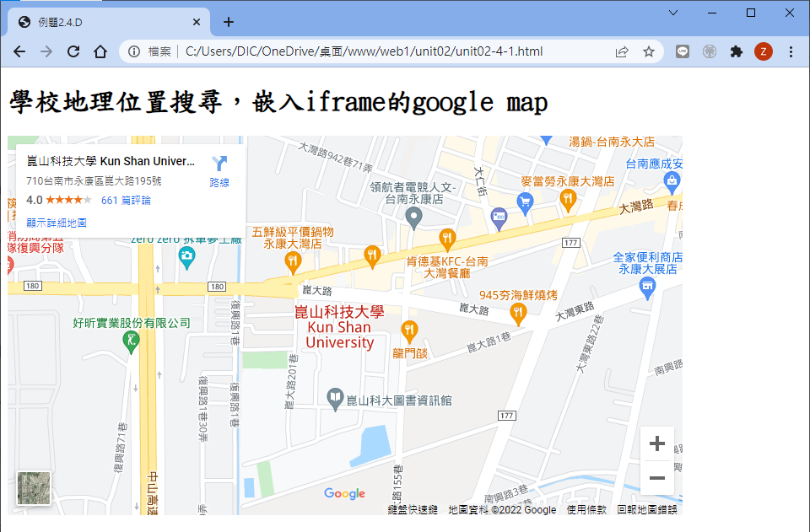Go to the browser home page
This screenshot has width=810, height=532.
[100, 52]
